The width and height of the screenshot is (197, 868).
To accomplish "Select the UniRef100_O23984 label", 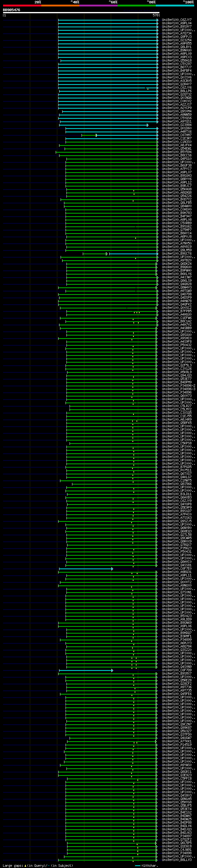I will (177, 125).
